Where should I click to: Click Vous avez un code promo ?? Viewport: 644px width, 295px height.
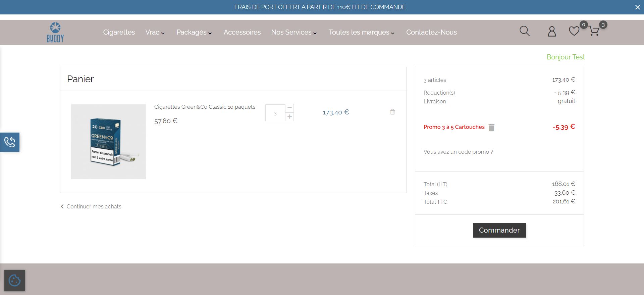coord(458,152)
